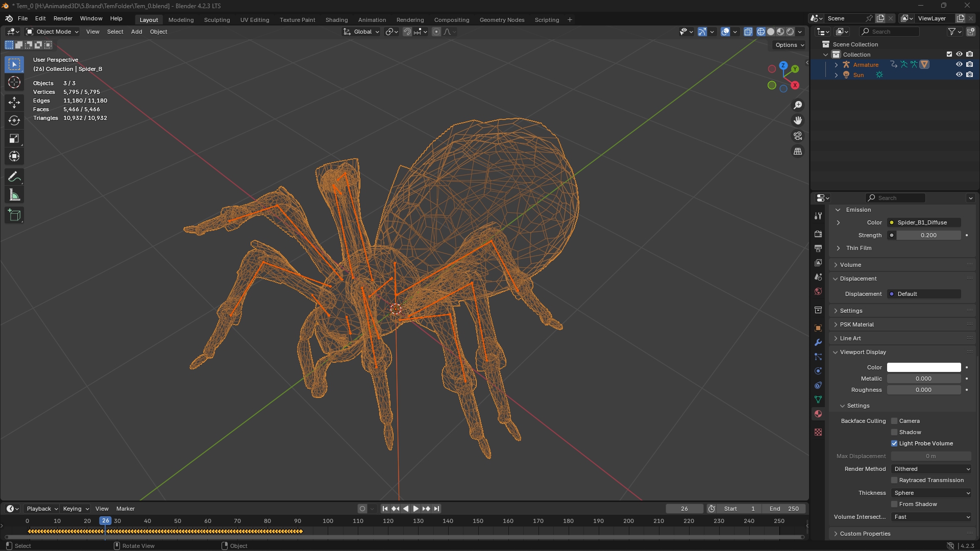Open the World Properties tab
The image size is (980, 551).
tap(818, 291)
